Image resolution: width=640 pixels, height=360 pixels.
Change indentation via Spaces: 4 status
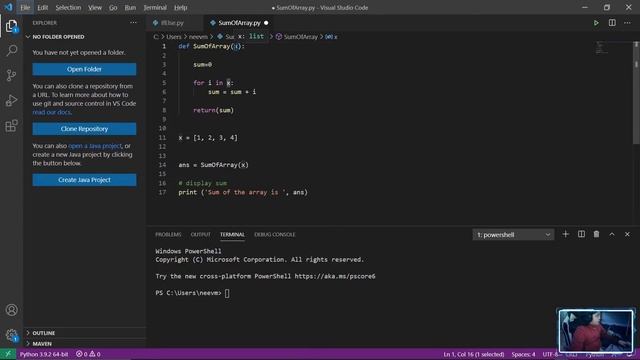523,354
